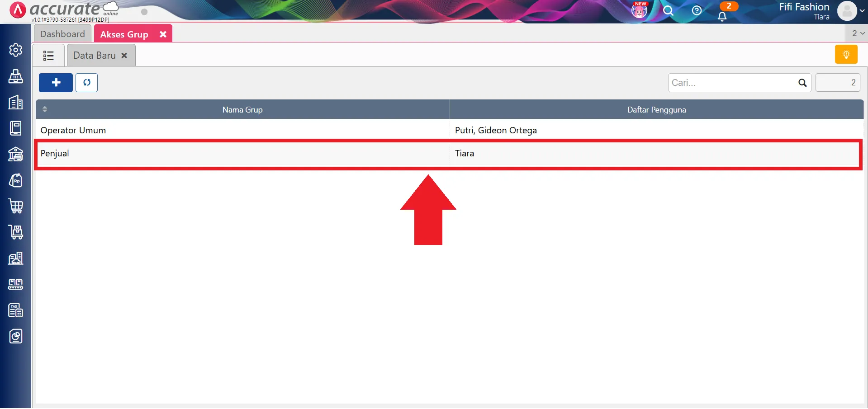
Task: Toggle the sort arrows in table header
Action: [x=45, y=109]
